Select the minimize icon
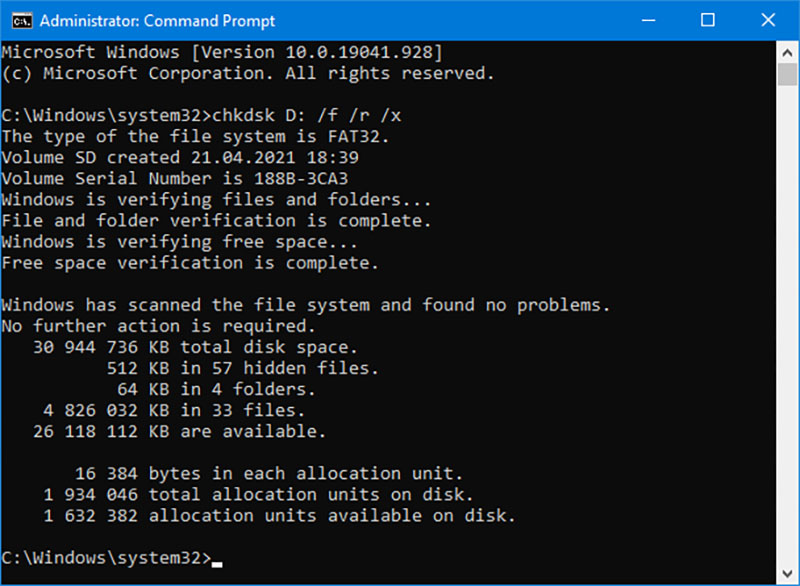Viewport: 800px width, 586px height. coord(647,19)
